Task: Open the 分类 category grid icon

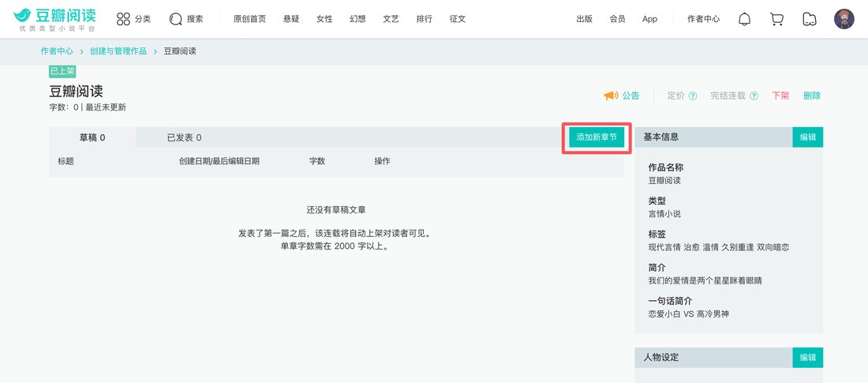Action: pyautogui.click(x=123, y=19)
